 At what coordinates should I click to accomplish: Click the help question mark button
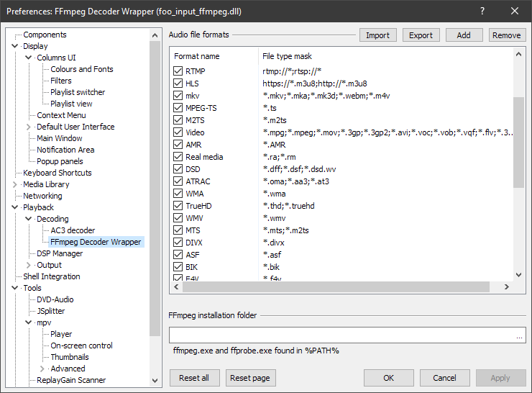pos(482,11)
